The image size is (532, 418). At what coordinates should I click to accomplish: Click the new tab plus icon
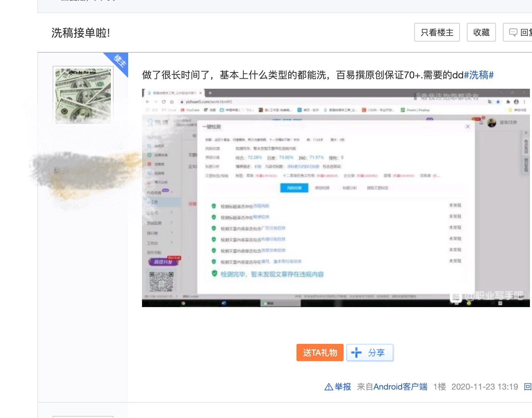click(x=210, y=93)
